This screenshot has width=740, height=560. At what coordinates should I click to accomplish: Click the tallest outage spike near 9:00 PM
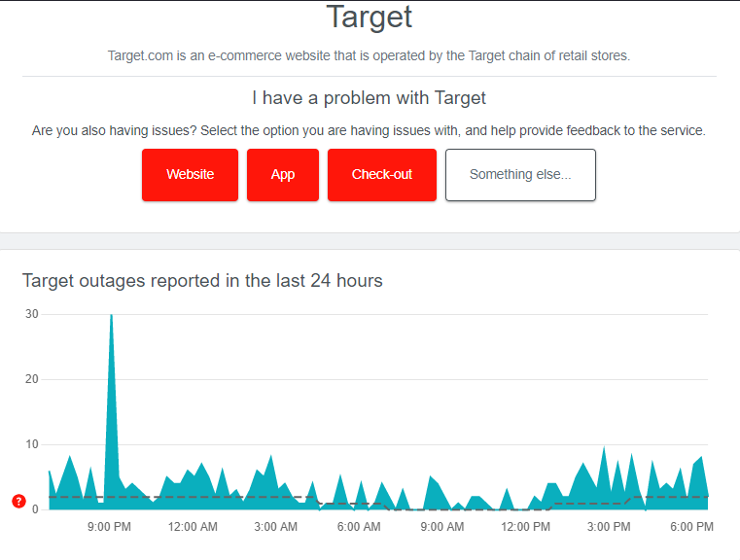[112, 410]
